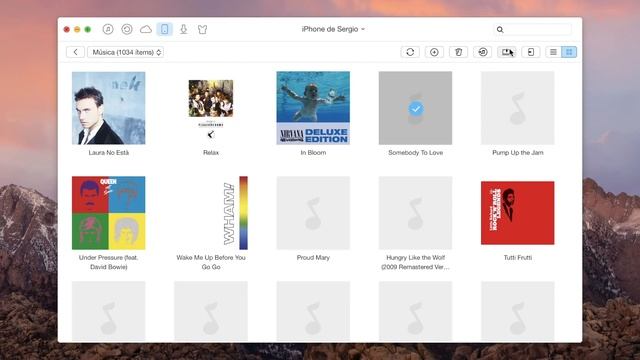Send selected songs to computer

point(507,52)
